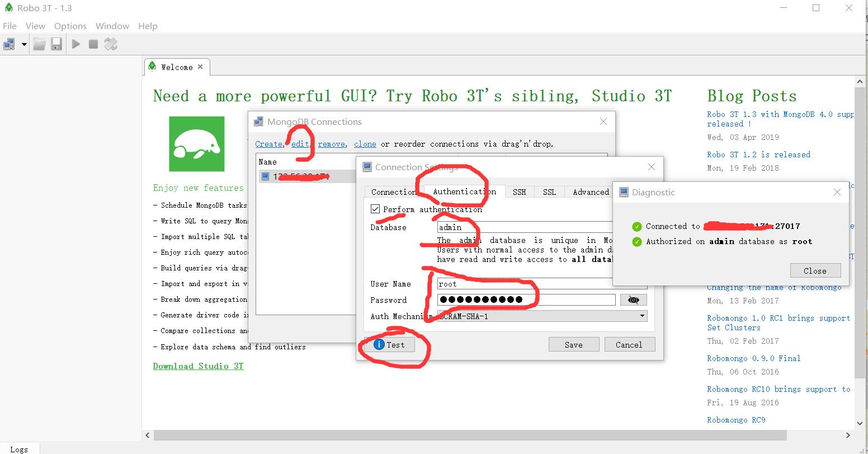Click the Test button
The image size is (868, 454).
pos(389,344)
